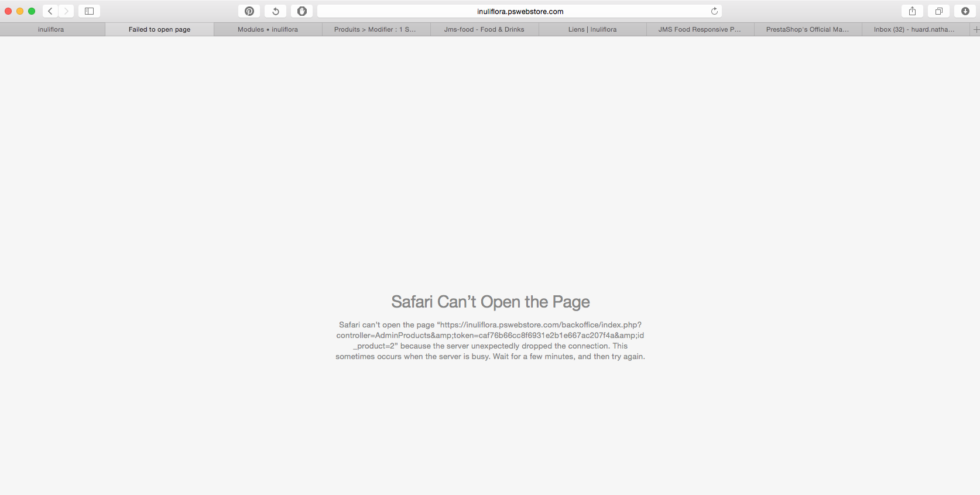980x495 pixels.
Task: Select the Failed to open page tab
Action: tap(159, 29)
